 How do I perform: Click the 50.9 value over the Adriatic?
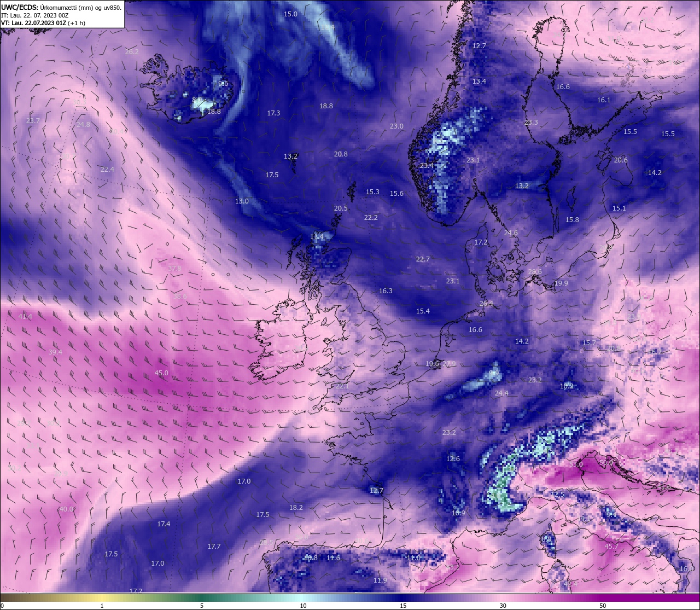(606, 463)
